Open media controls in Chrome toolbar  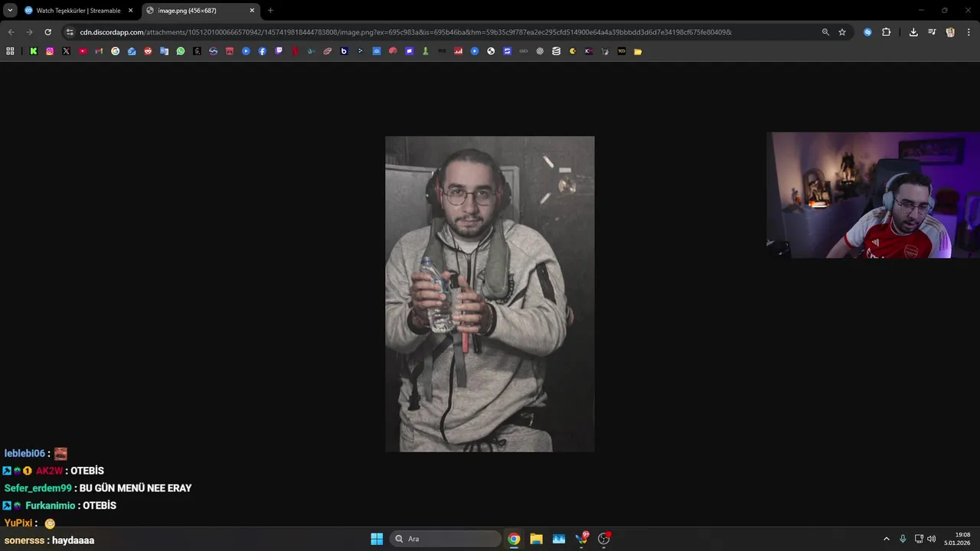pyautogui.click(x=932, y=32)
